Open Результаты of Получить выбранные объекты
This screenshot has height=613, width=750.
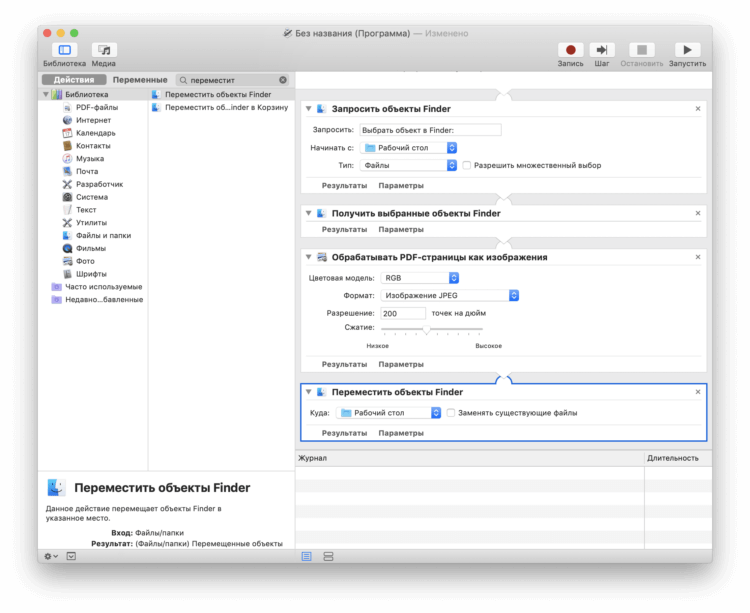tap(344, 230)
